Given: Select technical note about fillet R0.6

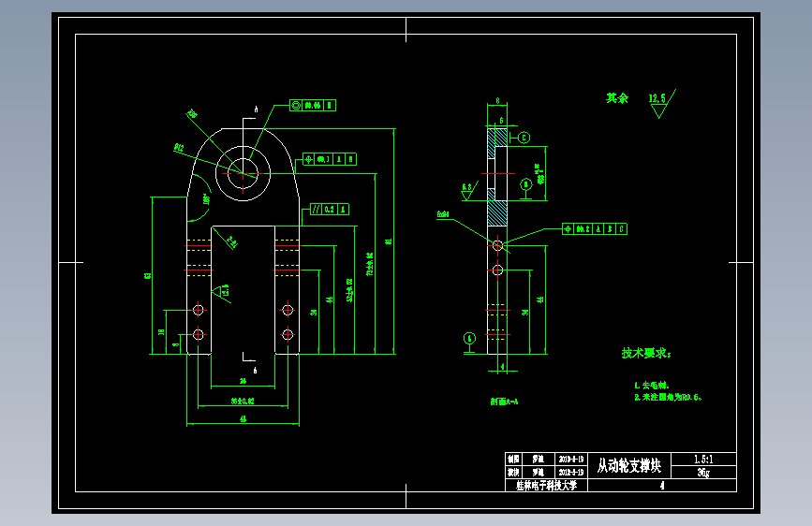Looking at the screenshot, I should (668, 398).
